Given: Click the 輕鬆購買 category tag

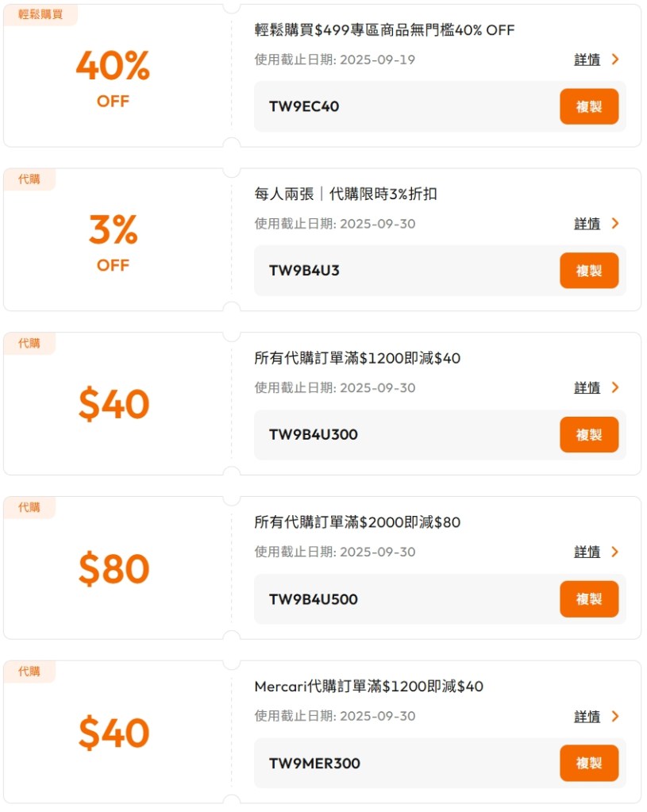Looking at the screenshot, I should [40, 15].
